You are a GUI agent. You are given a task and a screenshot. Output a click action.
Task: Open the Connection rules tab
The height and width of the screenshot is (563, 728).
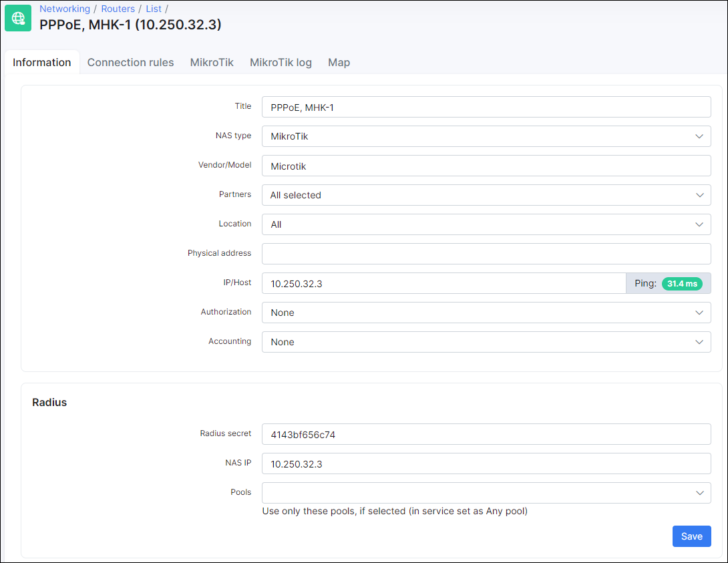[130, 62]
